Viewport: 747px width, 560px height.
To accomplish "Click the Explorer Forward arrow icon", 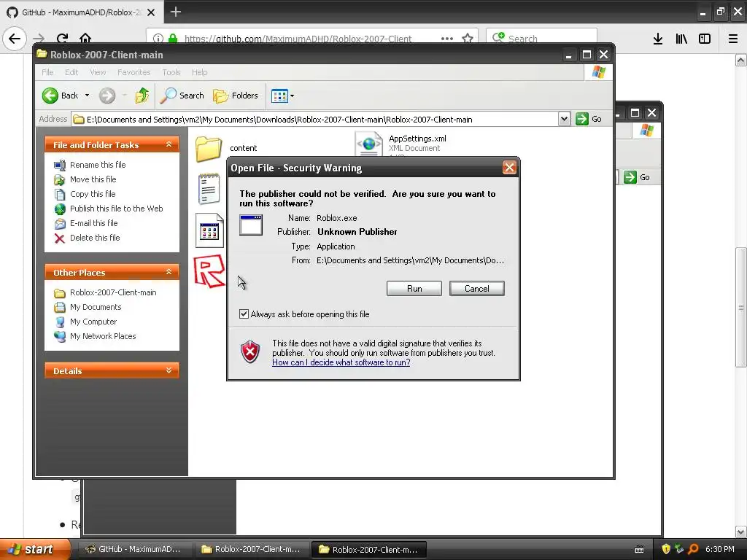I will 107,96.
